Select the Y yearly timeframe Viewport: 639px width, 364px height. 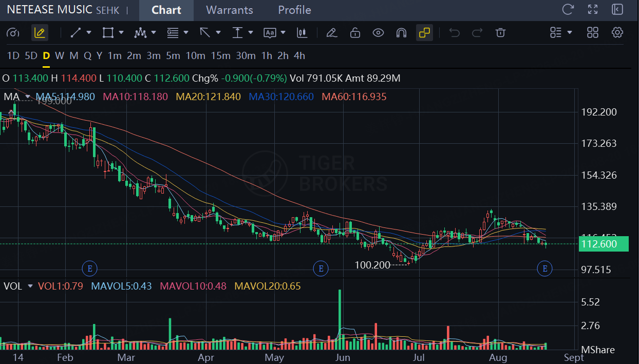point(99,55)
